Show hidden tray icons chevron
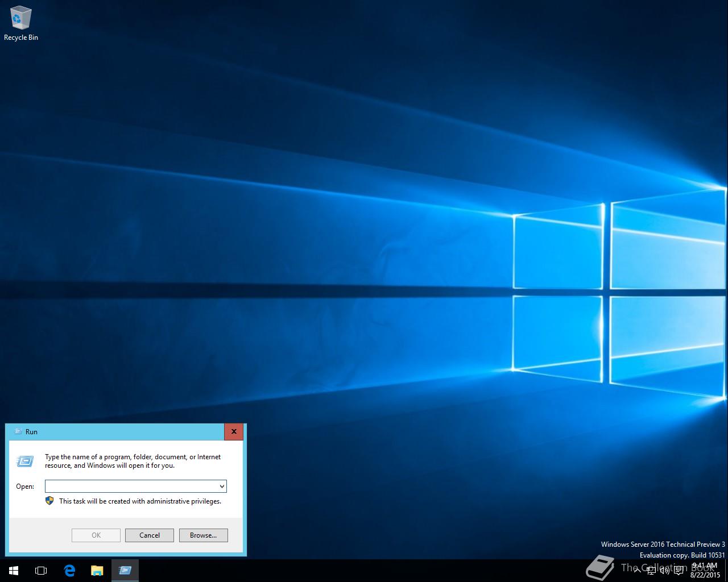 [x=637, y=571]
